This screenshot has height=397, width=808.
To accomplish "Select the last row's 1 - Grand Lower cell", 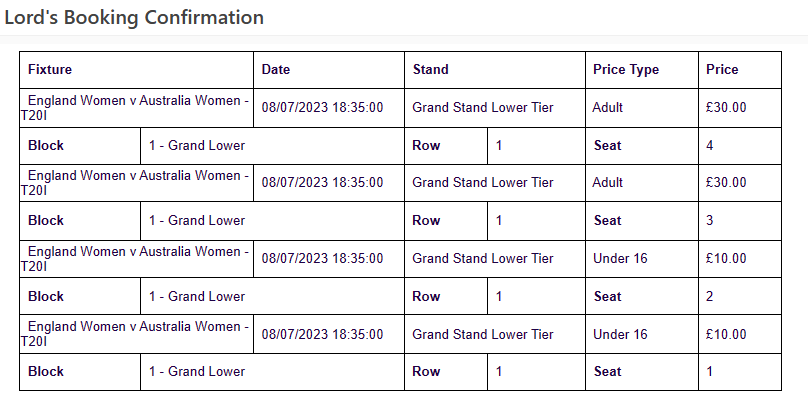I will point(272,372).
